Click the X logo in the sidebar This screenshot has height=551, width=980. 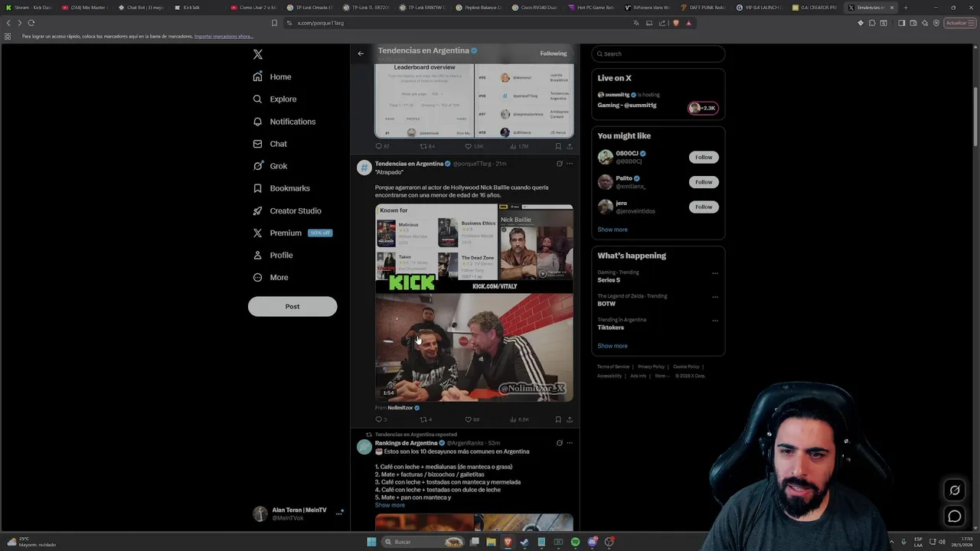258,54
